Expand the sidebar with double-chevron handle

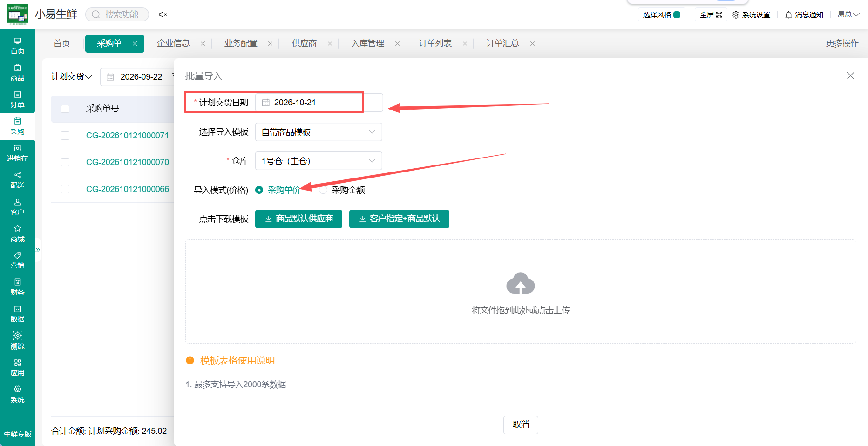38,250
